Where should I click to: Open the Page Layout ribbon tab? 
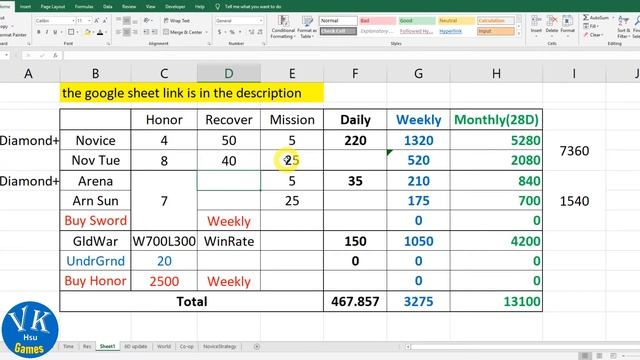pyautogui.click(x=53, y=7)
